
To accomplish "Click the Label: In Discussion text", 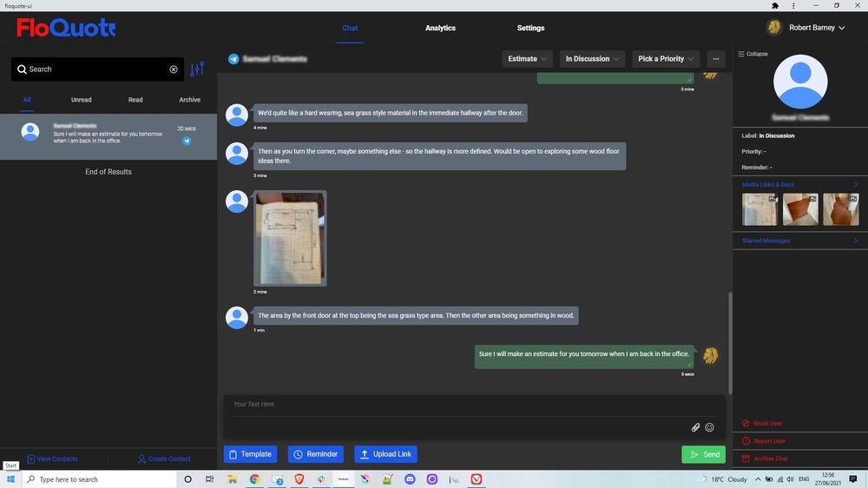I will pyautogui.click(x=768, y=135).
